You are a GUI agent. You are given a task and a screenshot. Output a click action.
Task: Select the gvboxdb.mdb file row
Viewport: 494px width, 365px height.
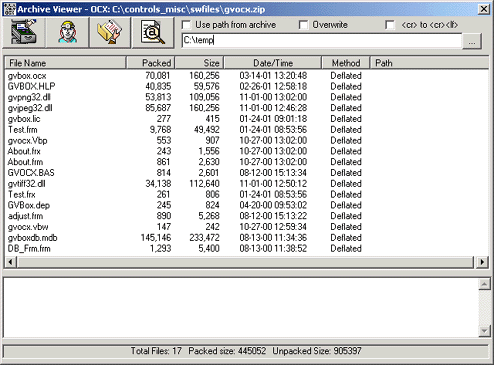click(33, 238)
